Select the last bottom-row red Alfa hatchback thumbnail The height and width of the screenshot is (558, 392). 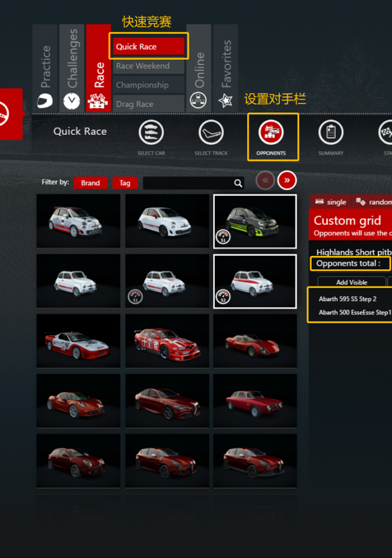(x=255, y=460)
